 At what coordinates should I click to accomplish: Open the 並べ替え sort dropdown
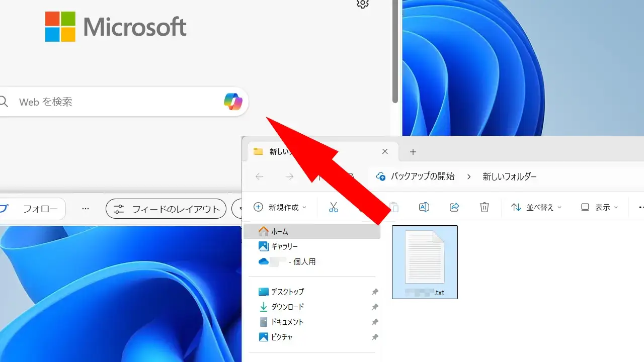coord(536,207)
